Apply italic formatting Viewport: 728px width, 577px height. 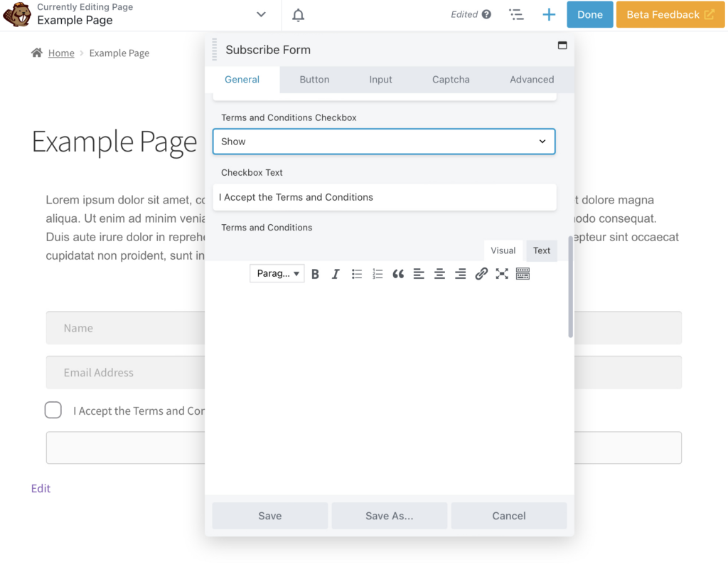coord(335,273)
